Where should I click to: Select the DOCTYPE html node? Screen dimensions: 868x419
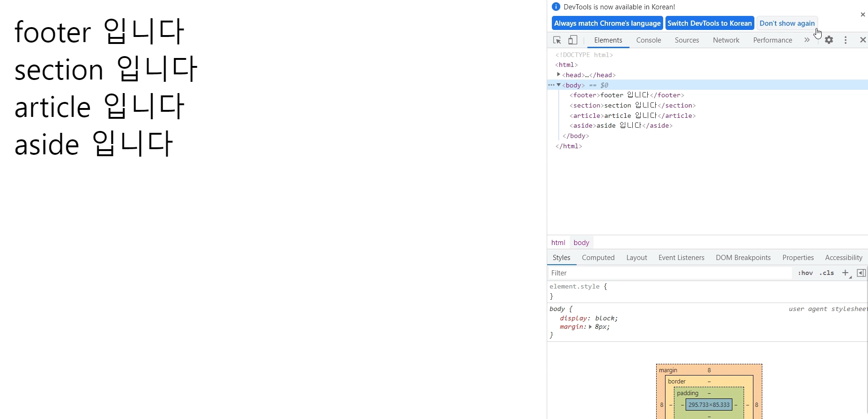(584, 55)
